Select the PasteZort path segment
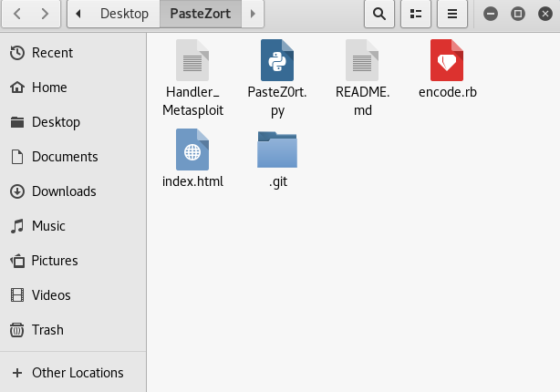 coord(200,14)
